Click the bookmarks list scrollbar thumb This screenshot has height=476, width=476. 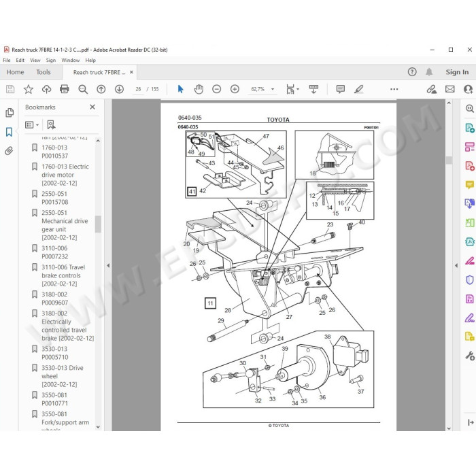pos(98,224)
